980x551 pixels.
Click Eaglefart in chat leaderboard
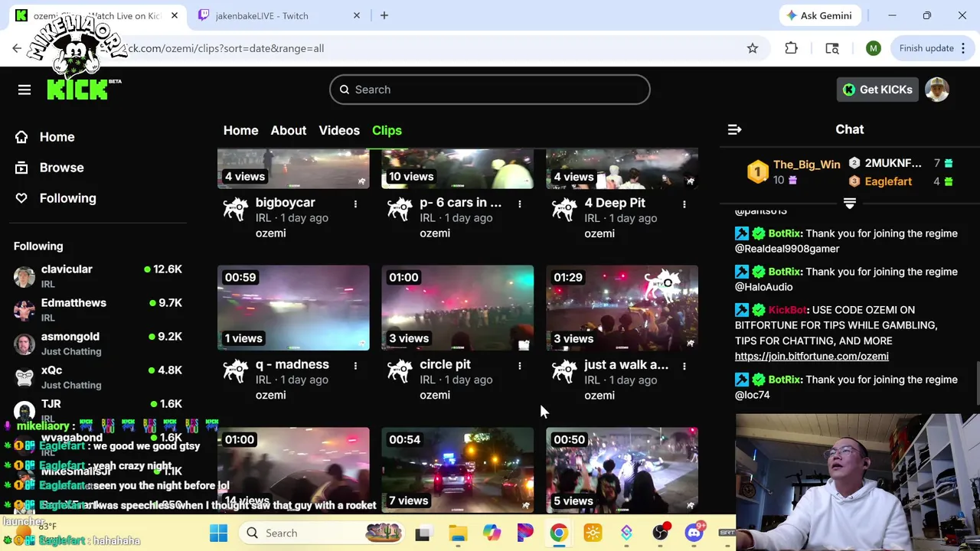pos(888,181)
